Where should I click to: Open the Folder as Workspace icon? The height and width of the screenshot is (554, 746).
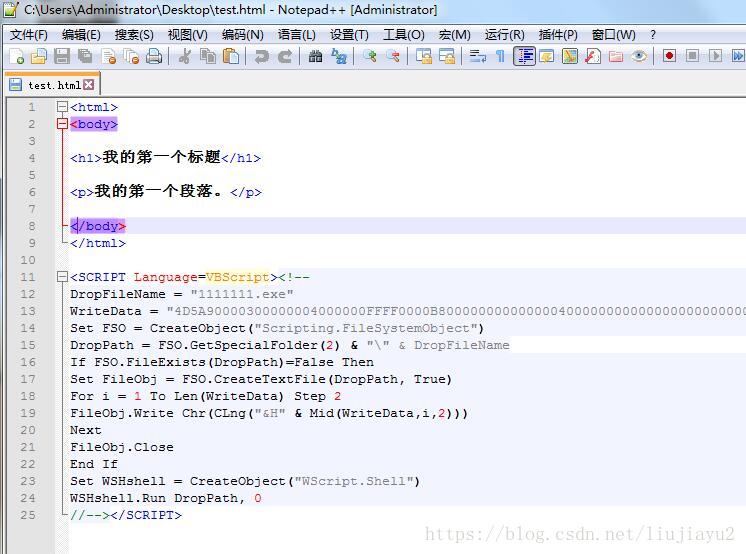616,56
